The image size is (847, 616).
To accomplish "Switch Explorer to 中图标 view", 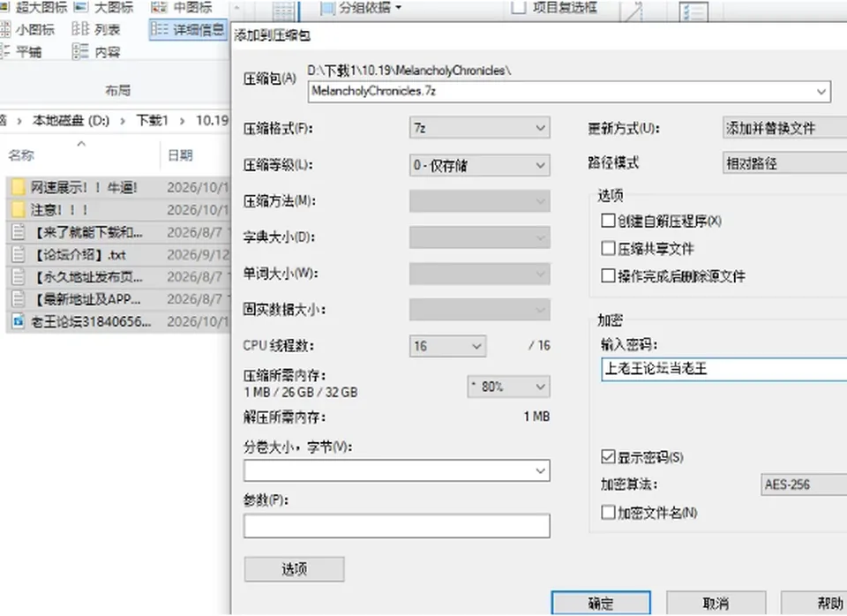I will (x=182, y=7).
